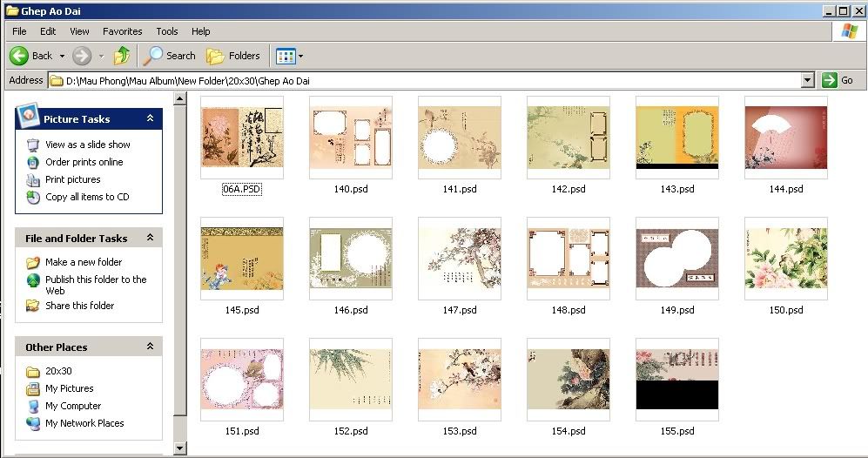The width and height of the screenshot is (868, 458).
Task: Open the Forward history dropdown arrow
Action: pyautogui.click(x=101, y=56)
